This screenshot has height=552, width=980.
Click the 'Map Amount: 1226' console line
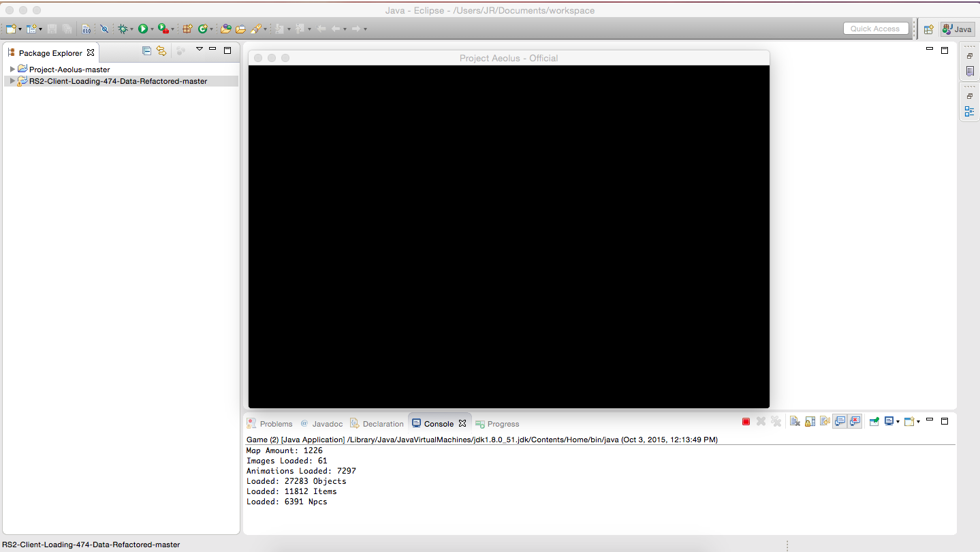click(x=285, y=450)
